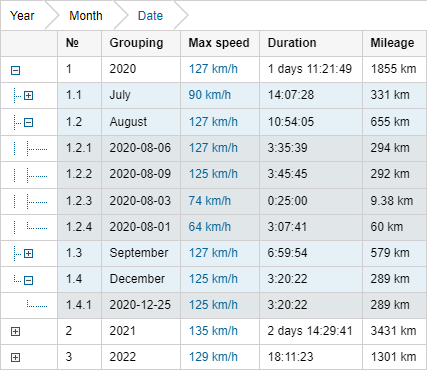Click the Mileage column header
The height and width of the screenshot is (370, 427).
394,43
